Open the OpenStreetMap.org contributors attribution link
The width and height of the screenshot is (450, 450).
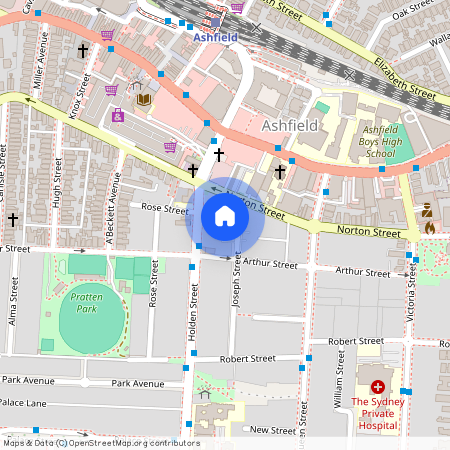134,443
